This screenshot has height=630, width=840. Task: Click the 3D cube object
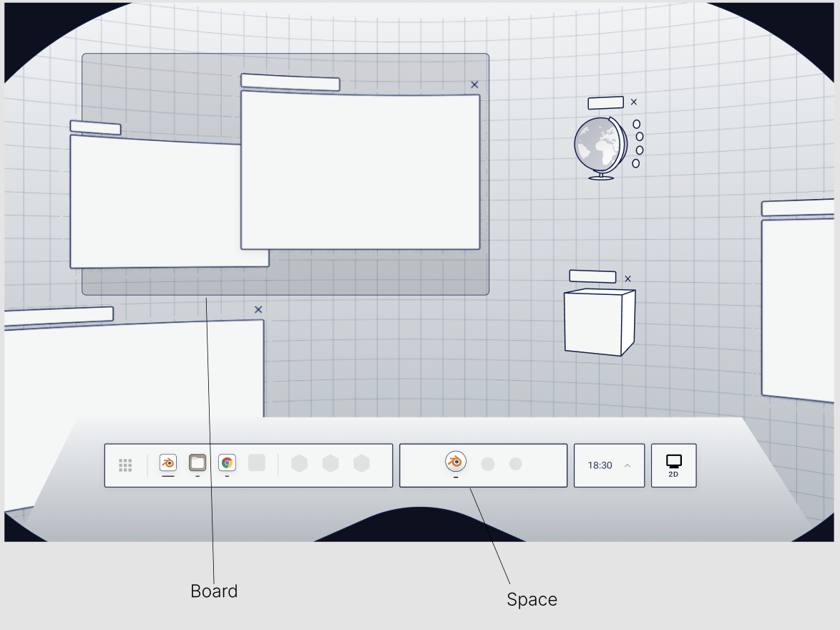[x=599, y=321]
